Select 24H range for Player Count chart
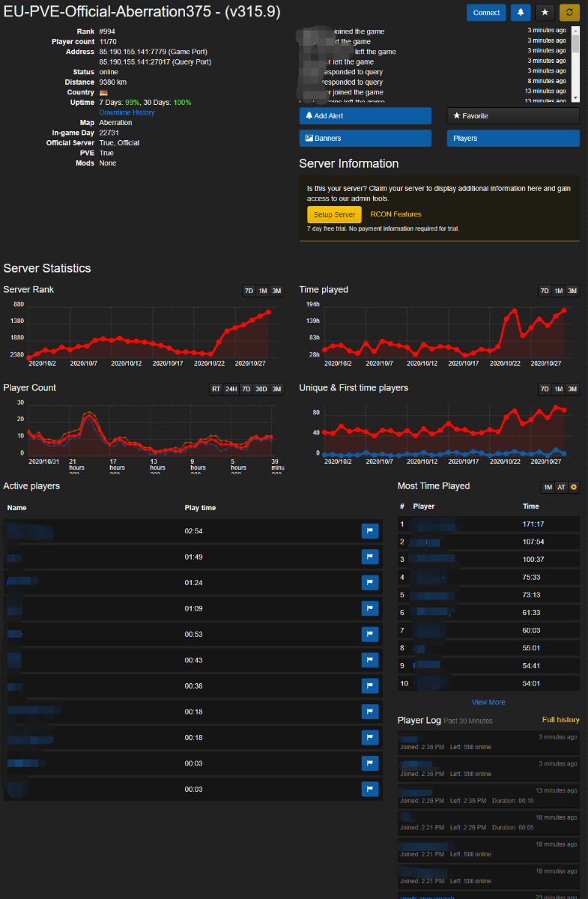 click(231, 389)
